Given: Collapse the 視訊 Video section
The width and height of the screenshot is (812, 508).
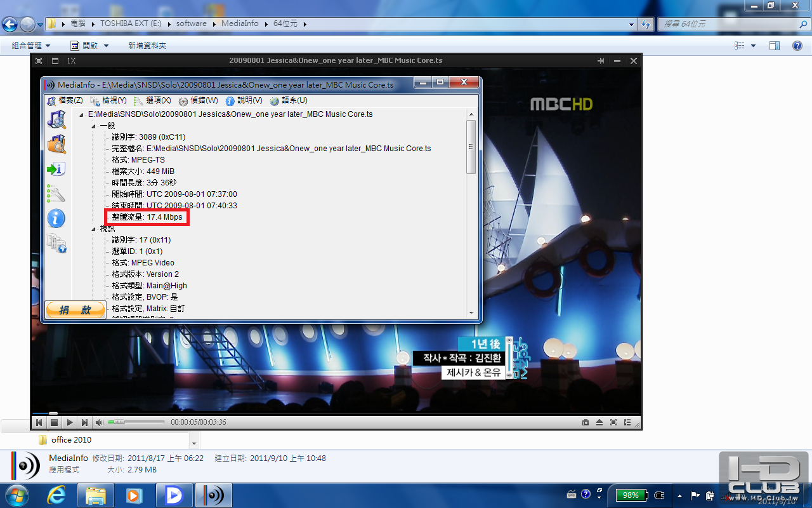Looking at the screenshot, I should click(x=93, y=229).
